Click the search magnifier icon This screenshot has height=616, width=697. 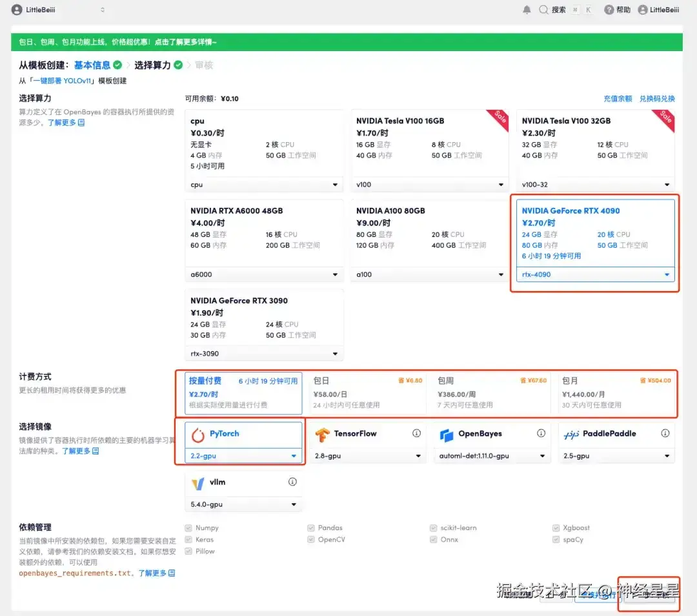point(543,10)
